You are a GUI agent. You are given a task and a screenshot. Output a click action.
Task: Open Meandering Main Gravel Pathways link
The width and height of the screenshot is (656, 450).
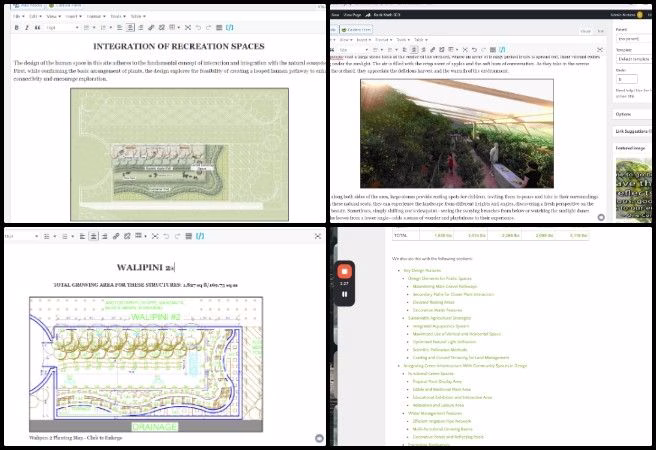pos(445,286)
